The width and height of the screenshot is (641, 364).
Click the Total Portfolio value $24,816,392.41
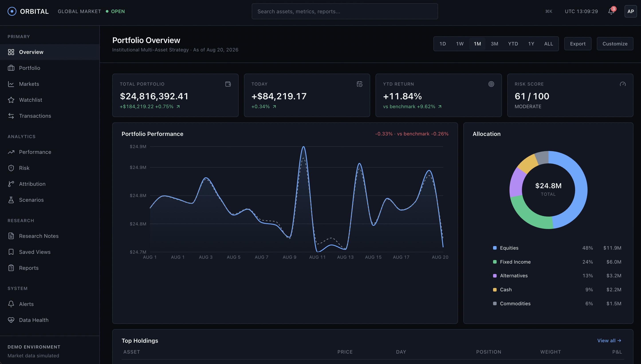point(154,96)
